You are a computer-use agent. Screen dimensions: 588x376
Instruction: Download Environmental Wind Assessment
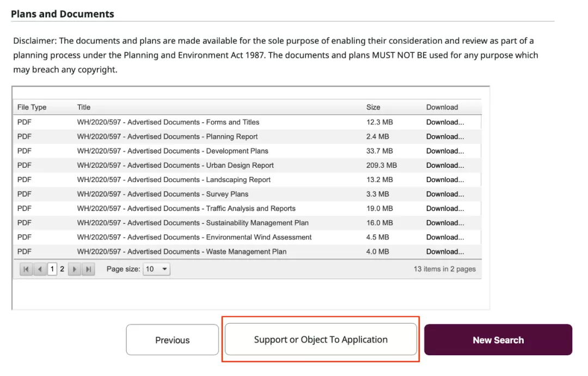point(445,237)
